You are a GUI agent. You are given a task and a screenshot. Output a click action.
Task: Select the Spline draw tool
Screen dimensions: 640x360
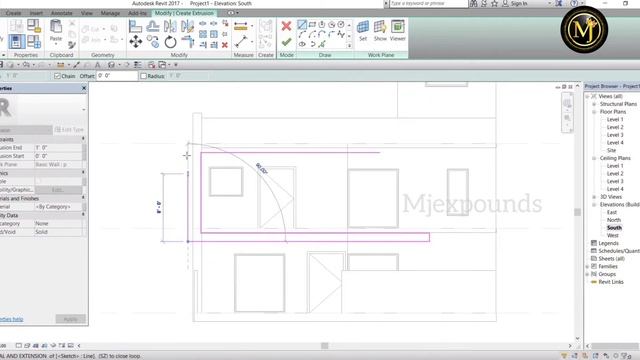click(x=341, y=35)
